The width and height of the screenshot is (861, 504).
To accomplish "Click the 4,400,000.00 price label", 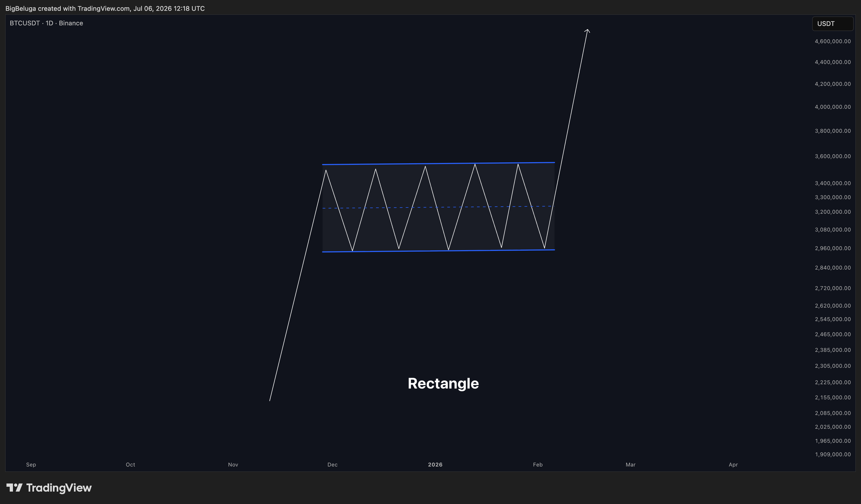I will [833, 62].
